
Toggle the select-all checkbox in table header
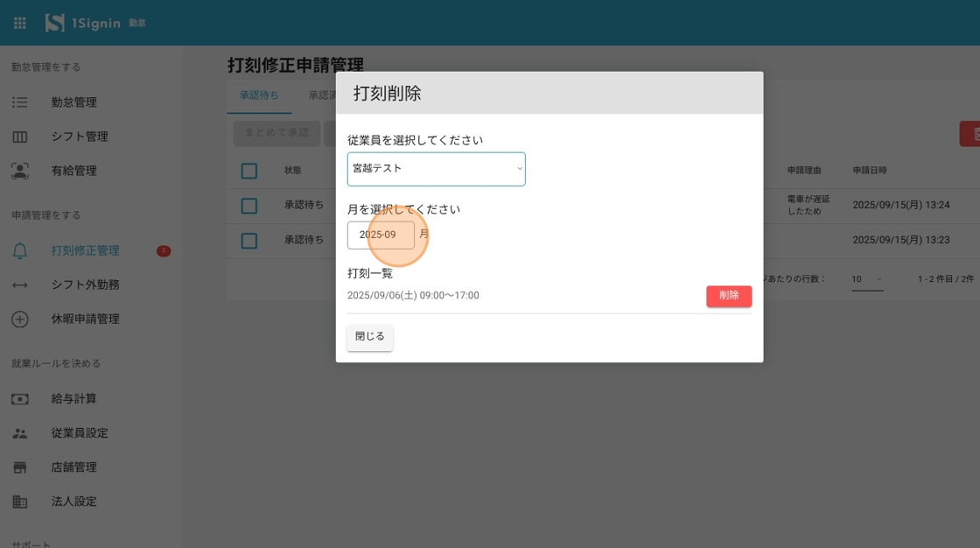248,171
